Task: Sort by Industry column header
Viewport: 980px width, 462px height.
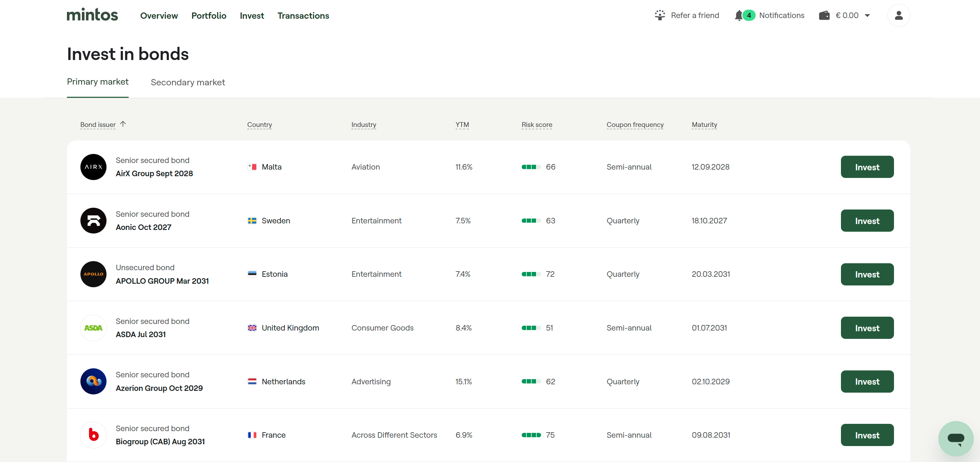Action: click(x=364, y=125)
